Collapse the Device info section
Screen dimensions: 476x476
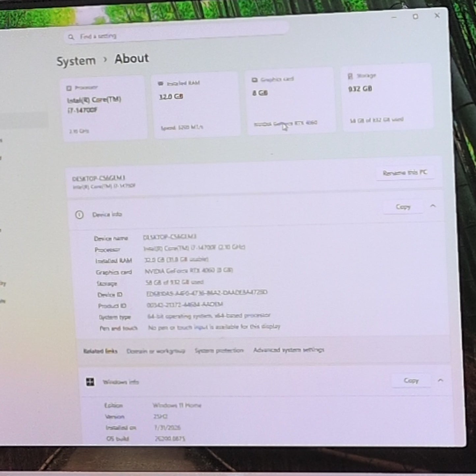tap(433, 206)
